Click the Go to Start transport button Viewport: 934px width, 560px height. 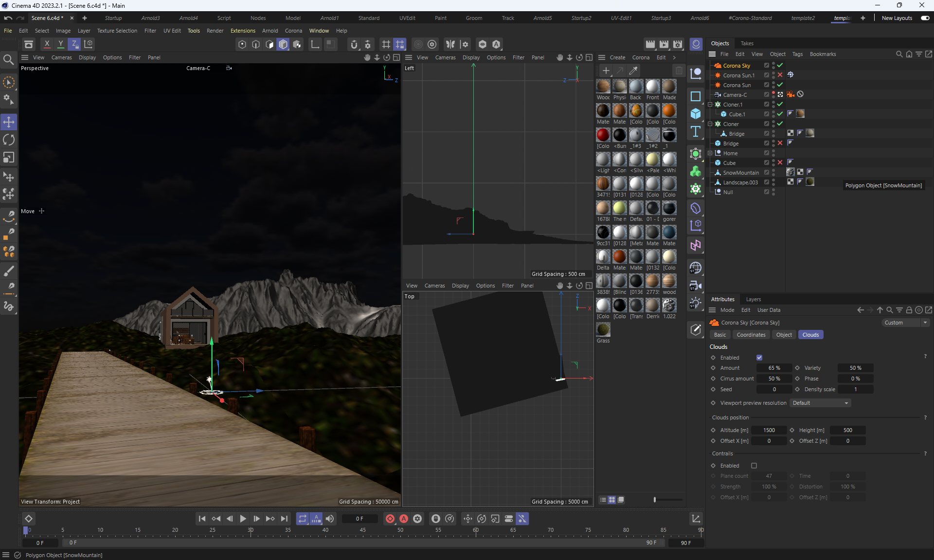click(202, 519)
